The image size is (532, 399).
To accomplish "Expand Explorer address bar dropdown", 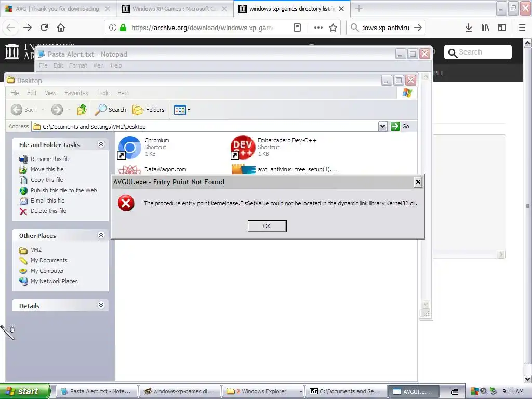I will (x=382, y=127).
